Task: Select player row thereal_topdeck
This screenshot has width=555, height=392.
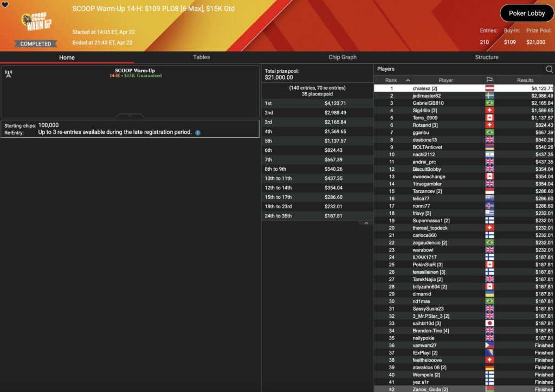Action: (x=464, y=228)
